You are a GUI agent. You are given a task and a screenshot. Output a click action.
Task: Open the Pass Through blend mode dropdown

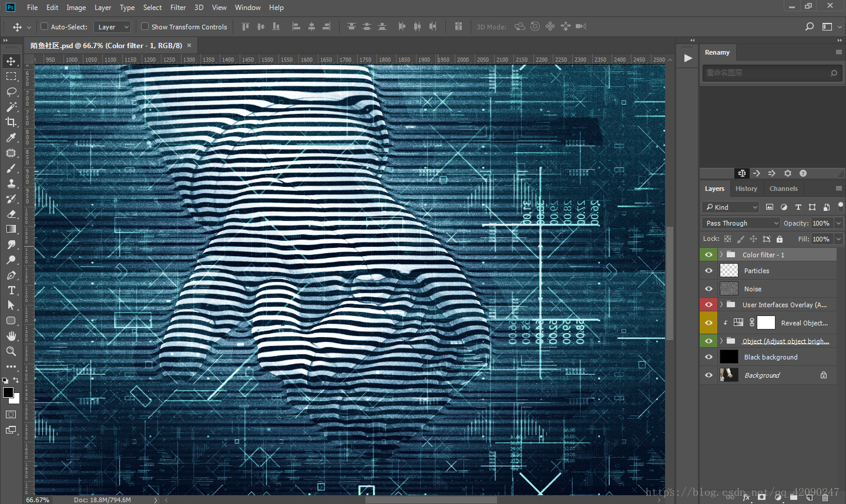coord(741,223)
